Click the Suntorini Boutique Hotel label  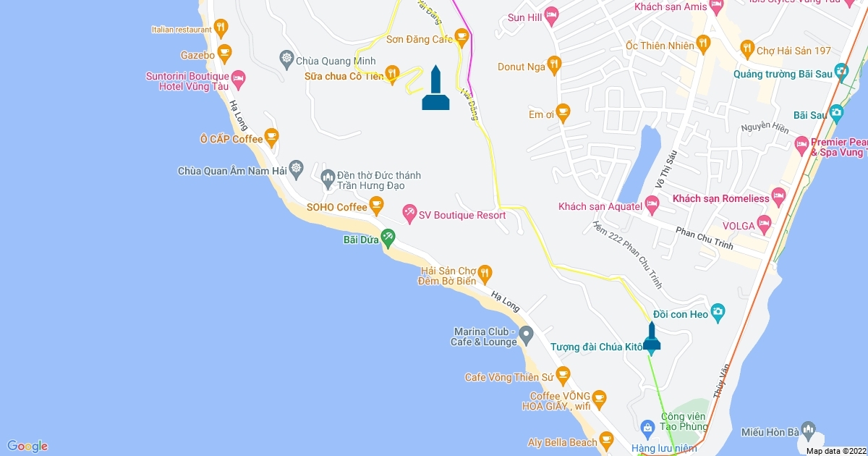click(187, 80)
